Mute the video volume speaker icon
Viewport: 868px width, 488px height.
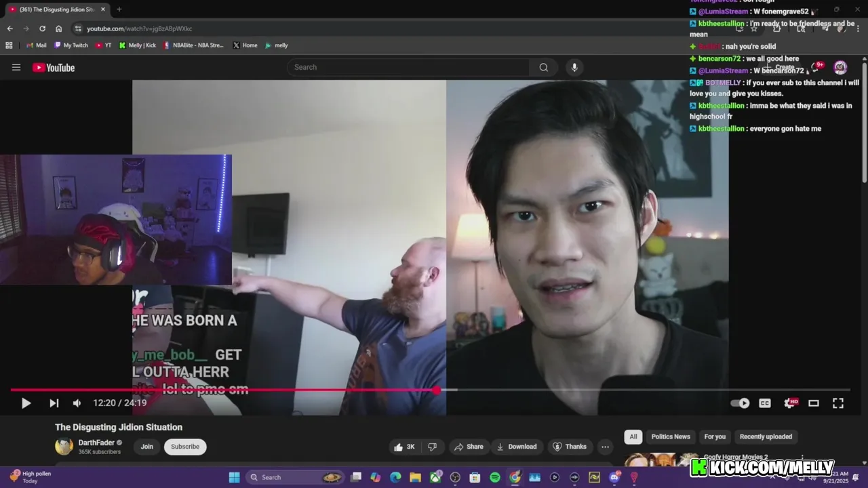(77, 403)
